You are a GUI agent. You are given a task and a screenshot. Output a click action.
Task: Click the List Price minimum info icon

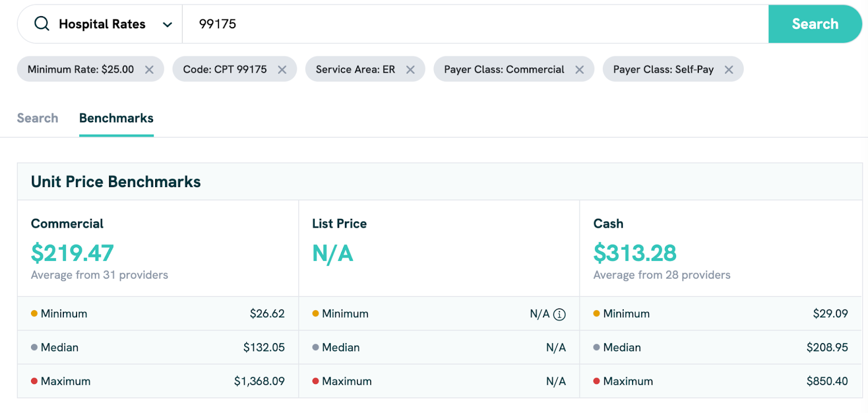click(x=559, y=314)
